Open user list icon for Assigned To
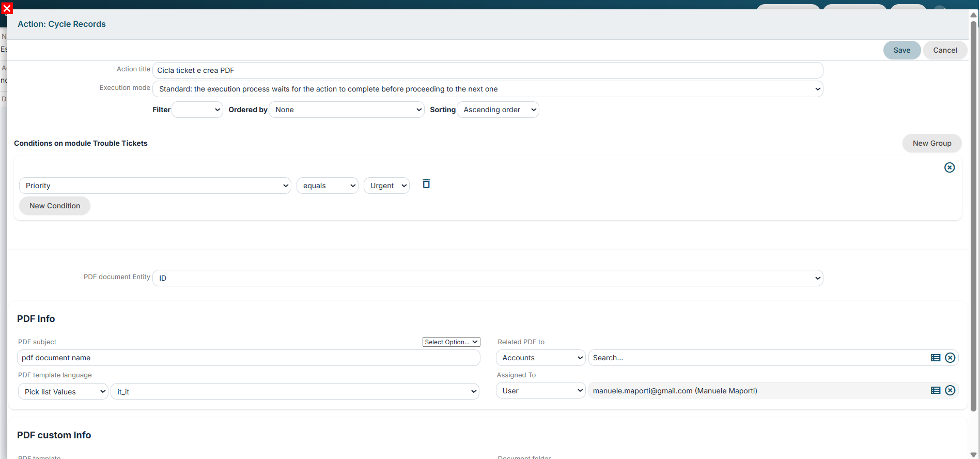Screen dimensions: 980x459 [936, 390]
